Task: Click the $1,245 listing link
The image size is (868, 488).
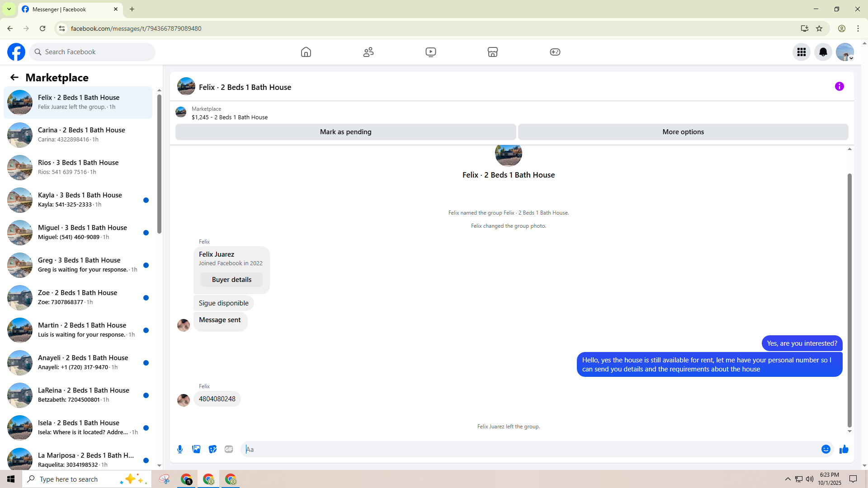Action: tap(230, 117)
